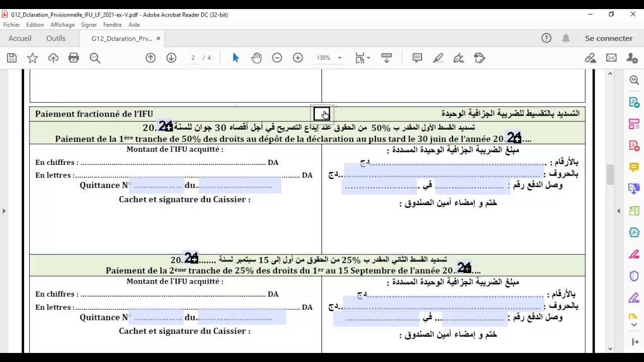Click the first tranche 'du' date field
The width and height of the screenshot is (644, 362).
[239, 186]
